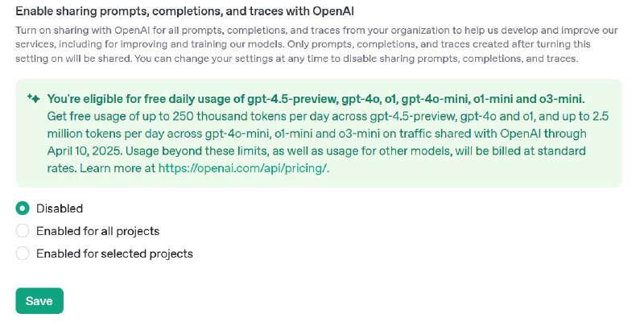Click "Learn more at" text before the link
Viewport: 644px width, 326px height.
click(x=118, y=168)
